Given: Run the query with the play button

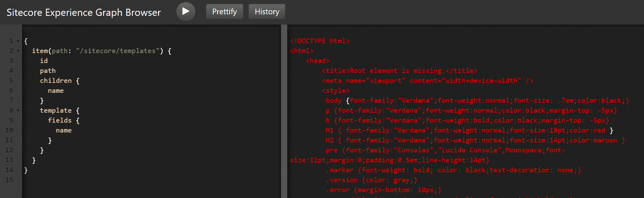Looking at the screenshot, I should pyautogui.click(x=186, y=11).
